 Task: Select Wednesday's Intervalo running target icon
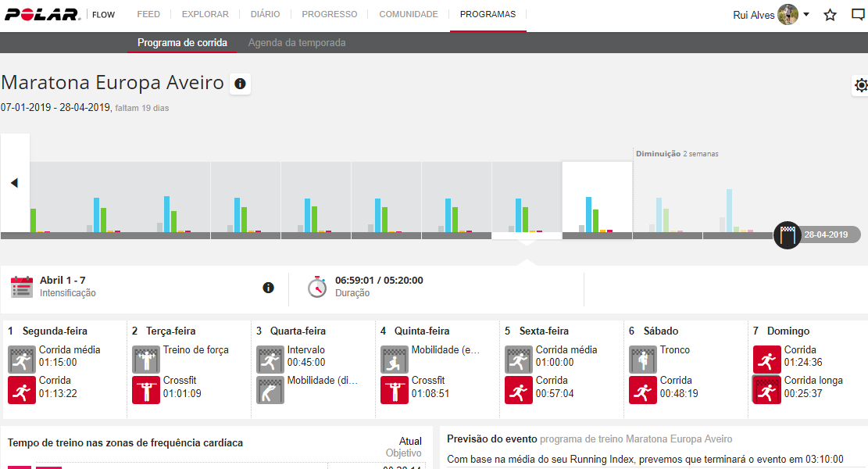pyautogui.click(x=270, y=360)
